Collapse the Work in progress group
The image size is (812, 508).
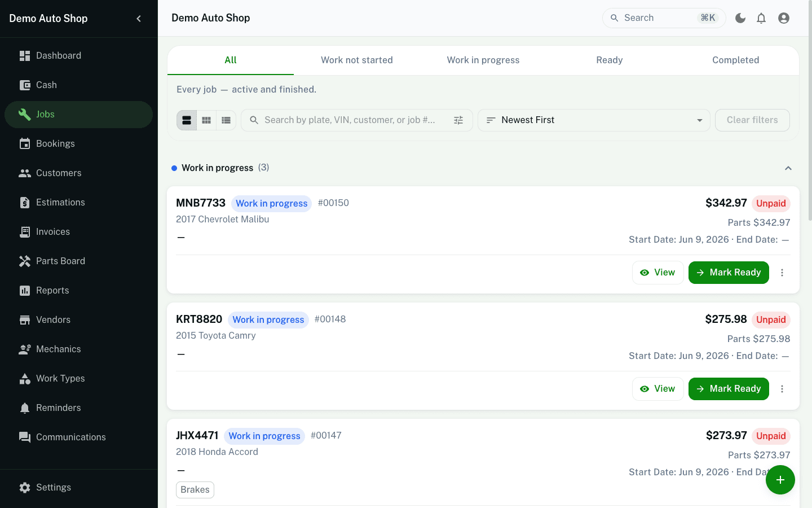[788, 168]
